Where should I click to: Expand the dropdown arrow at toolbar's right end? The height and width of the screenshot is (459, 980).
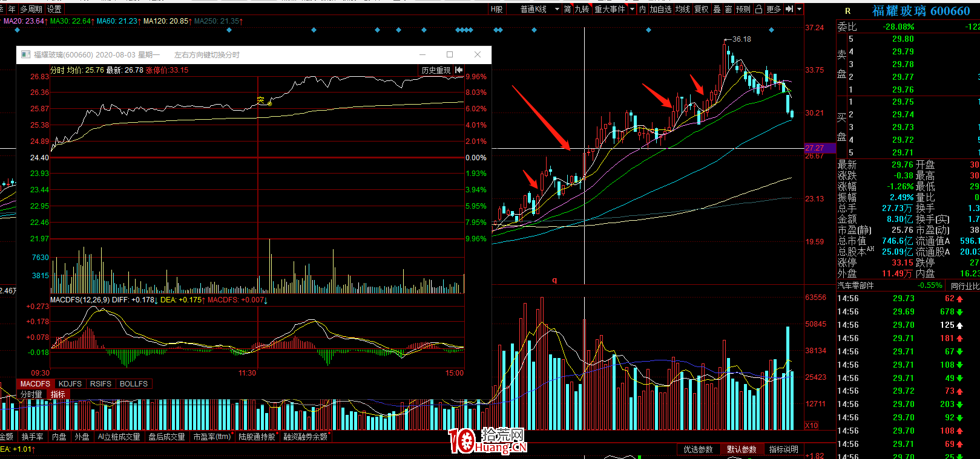tap(799, 9)
